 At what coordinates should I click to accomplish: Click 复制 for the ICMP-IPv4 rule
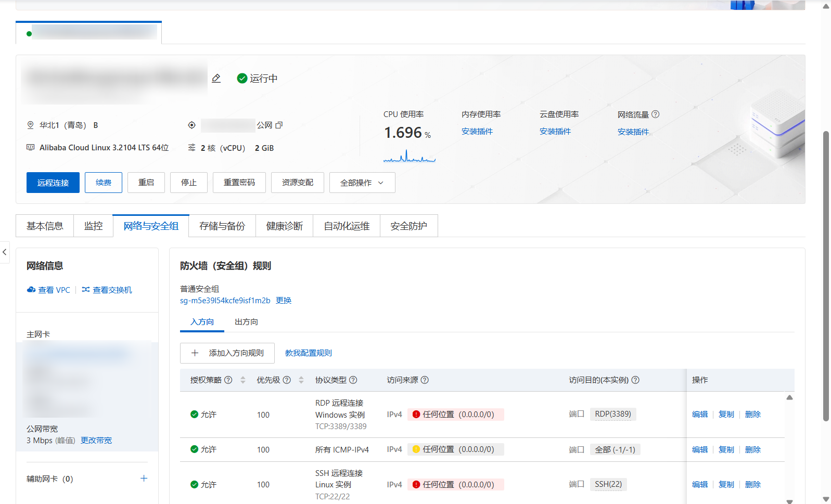click(x=726, y=450)
